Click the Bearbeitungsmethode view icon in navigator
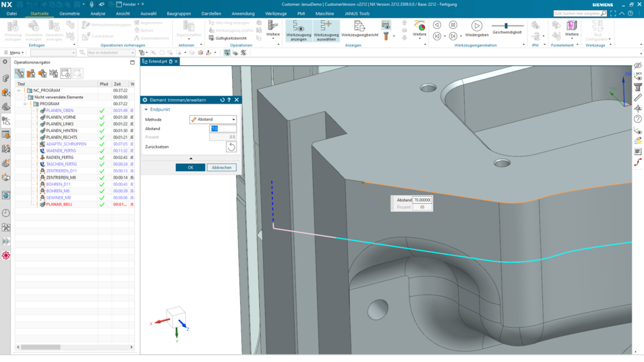The height and width of the screenshot is (362, 644). pos(54,73)
